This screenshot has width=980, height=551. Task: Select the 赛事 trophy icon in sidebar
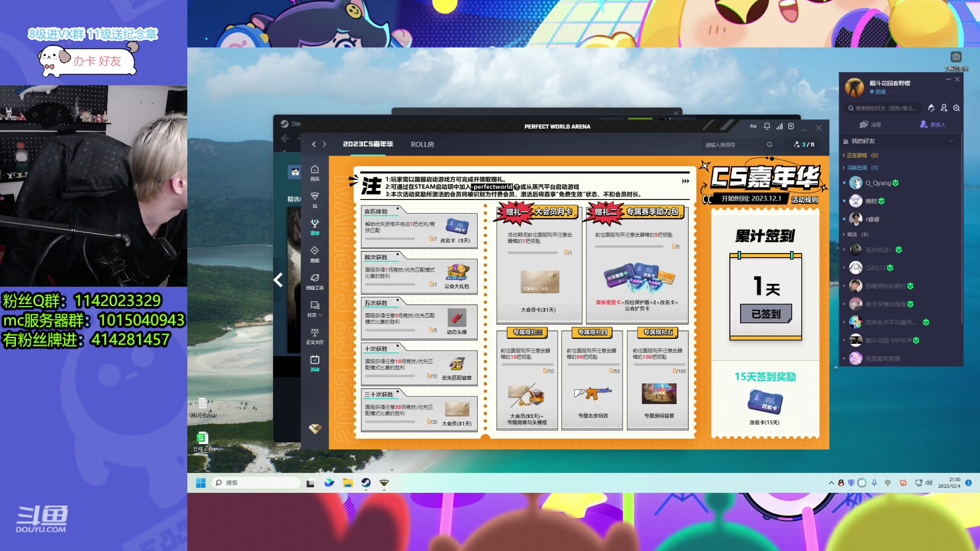[315, 227]
